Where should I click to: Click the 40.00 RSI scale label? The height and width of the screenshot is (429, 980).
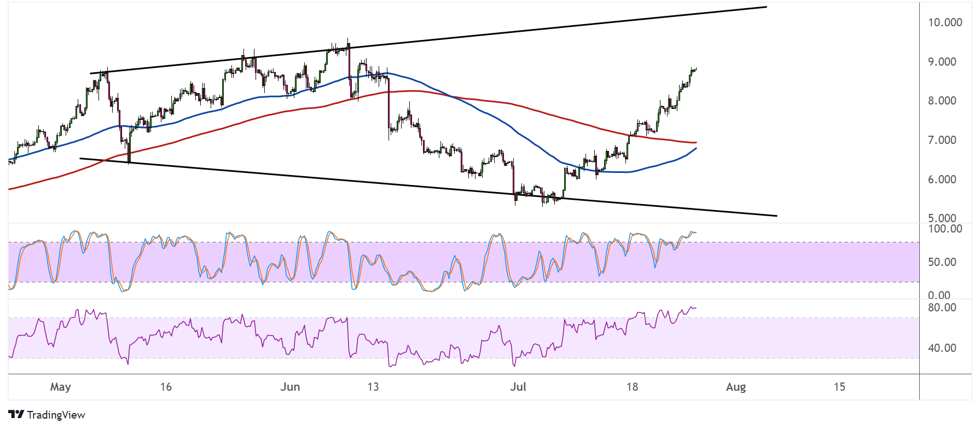point(942,348)
